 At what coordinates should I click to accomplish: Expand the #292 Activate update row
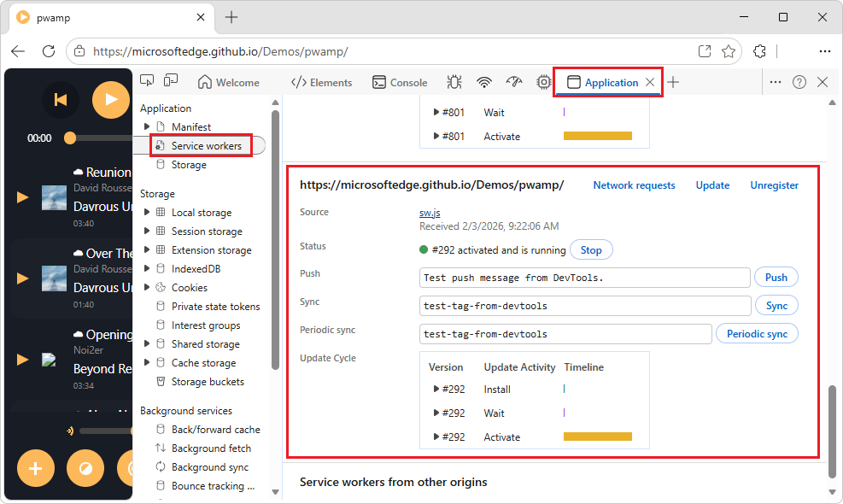(436, 437)
